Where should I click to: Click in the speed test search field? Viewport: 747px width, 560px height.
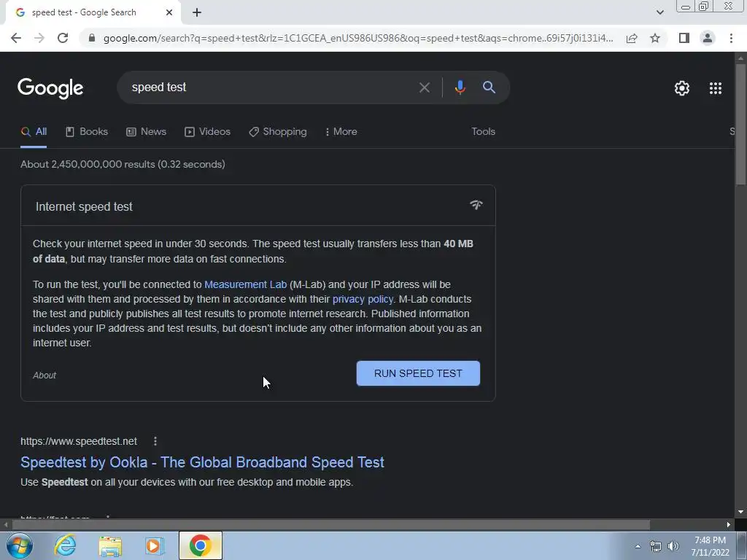click(271, 87)
